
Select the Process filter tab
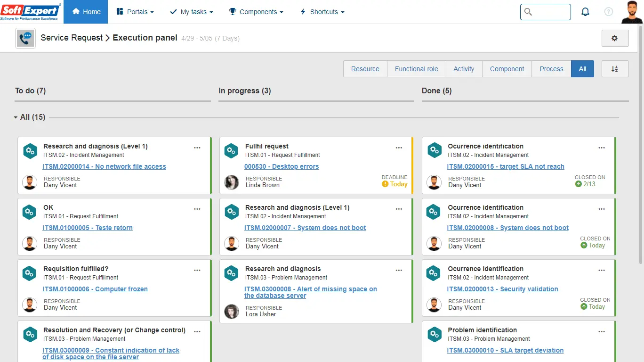click(x=551, y=69)
